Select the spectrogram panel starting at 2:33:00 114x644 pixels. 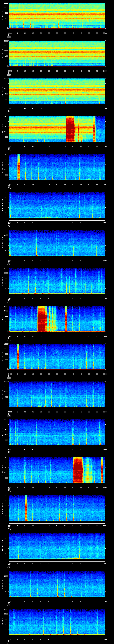point(57,432)
